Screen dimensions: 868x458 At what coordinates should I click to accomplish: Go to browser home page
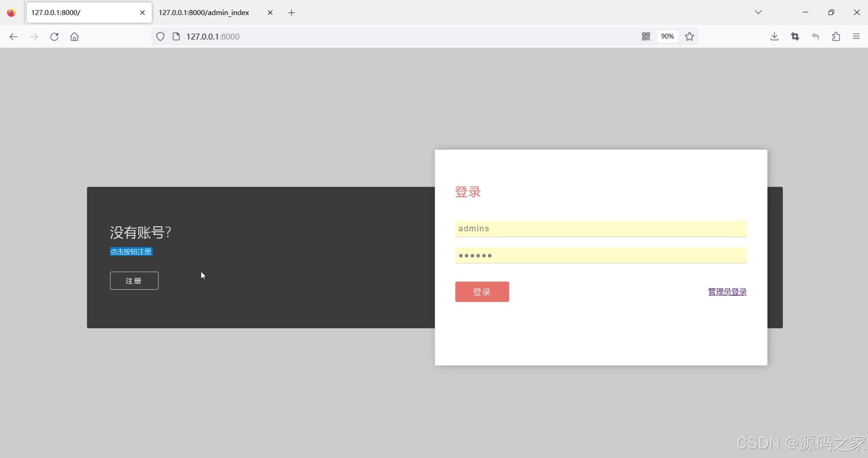pos(75,36)
